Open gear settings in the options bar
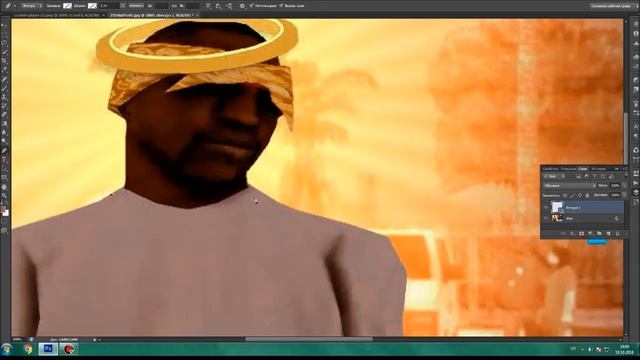 (x=242, y=6)
